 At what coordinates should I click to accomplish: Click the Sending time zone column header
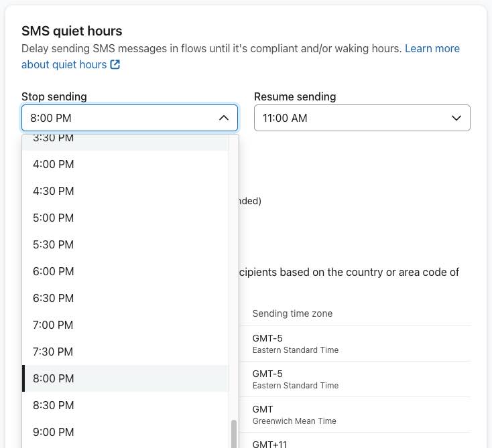coord(292,313)
